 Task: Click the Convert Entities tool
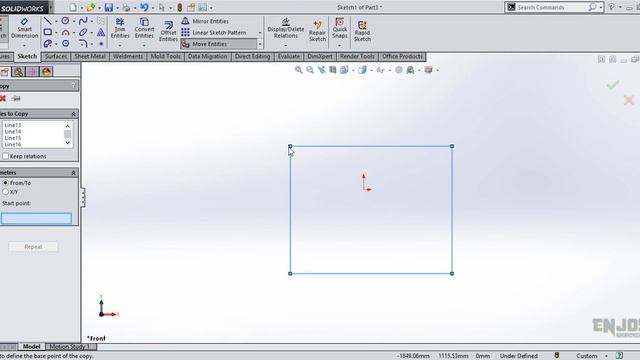pyautogui.click(x=144, y=28)
